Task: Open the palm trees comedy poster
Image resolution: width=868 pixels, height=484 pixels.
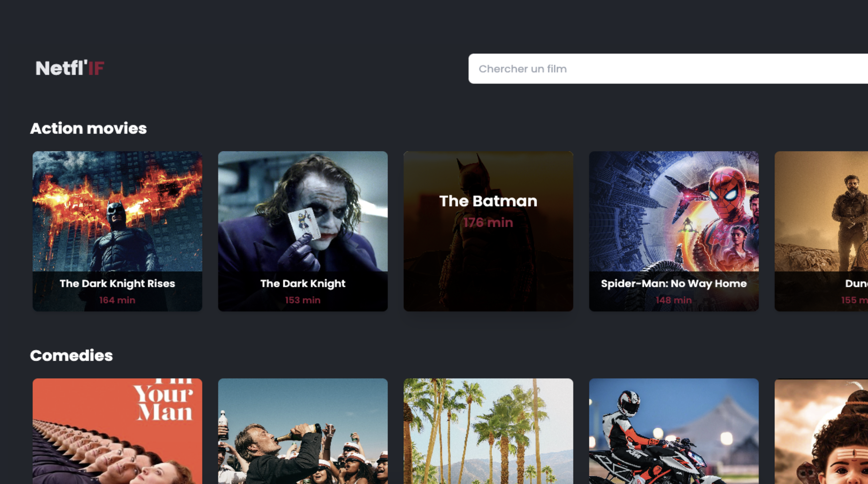Action: 488,431
